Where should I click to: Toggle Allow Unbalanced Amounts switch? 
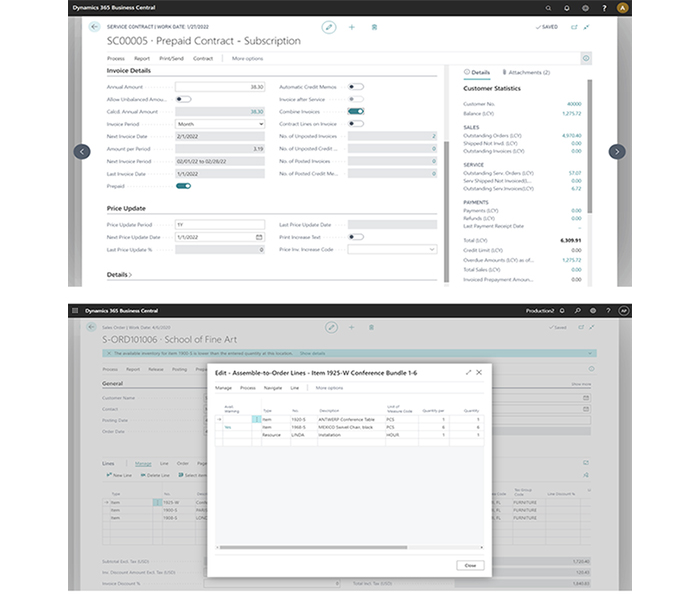click(183, 99)
